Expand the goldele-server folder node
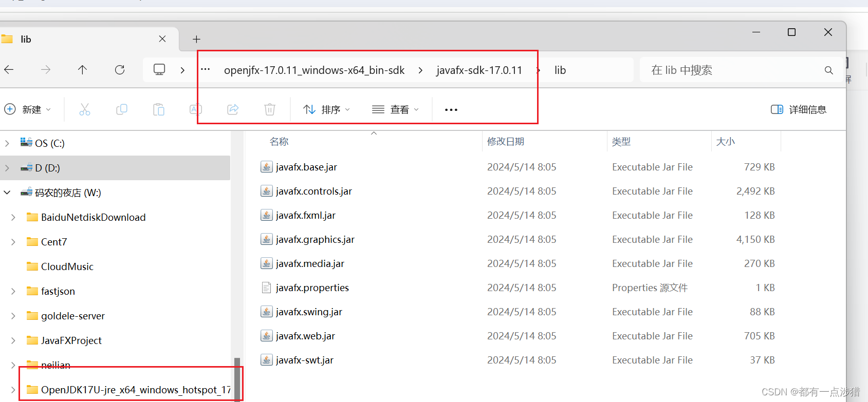Screen dimensions: 868x402 13,316
